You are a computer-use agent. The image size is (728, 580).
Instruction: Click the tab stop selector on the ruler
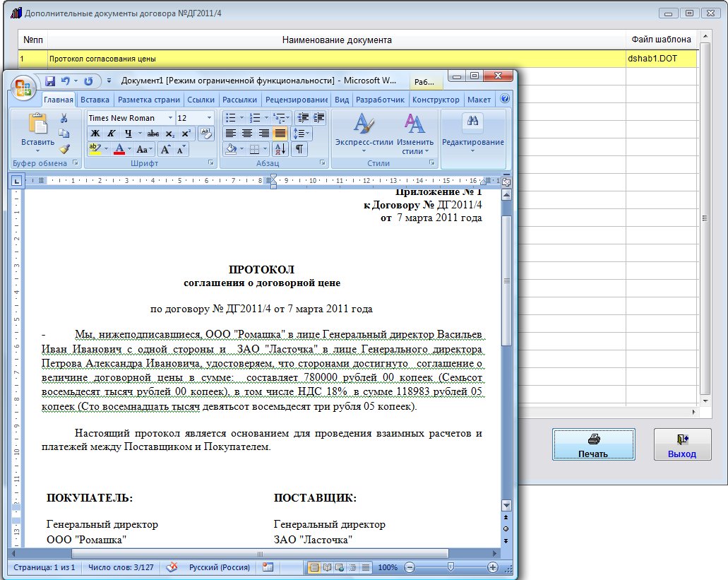(x=16, y=181)
